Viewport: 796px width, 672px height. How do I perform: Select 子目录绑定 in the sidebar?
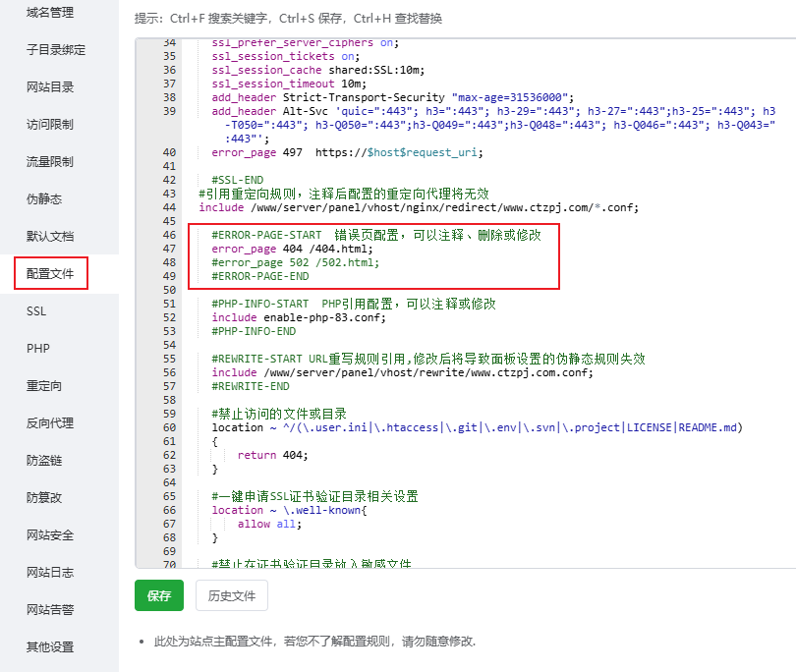pos(56,50)
